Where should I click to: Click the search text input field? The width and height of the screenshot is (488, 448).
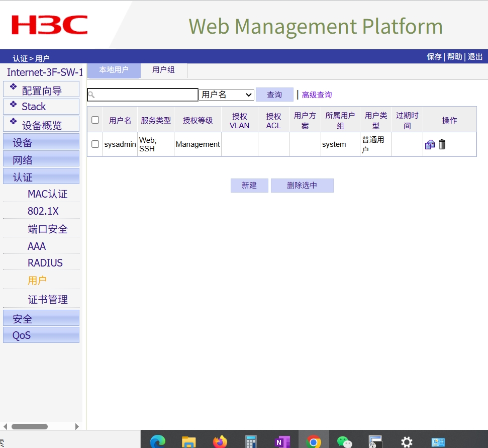pyautogui.click(x=146, y=95)
